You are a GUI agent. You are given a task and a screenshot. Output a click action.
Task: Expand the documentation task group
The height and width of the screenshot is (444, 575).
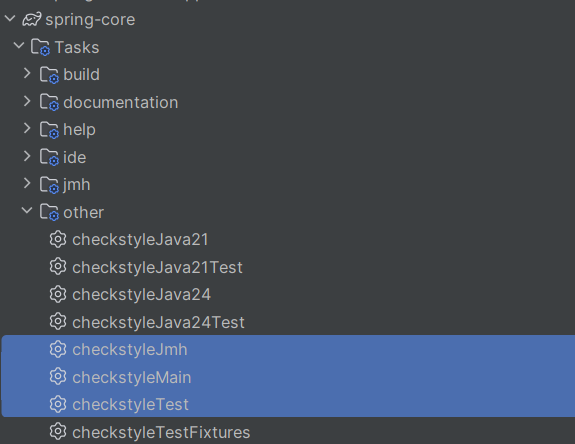point(27,101)
